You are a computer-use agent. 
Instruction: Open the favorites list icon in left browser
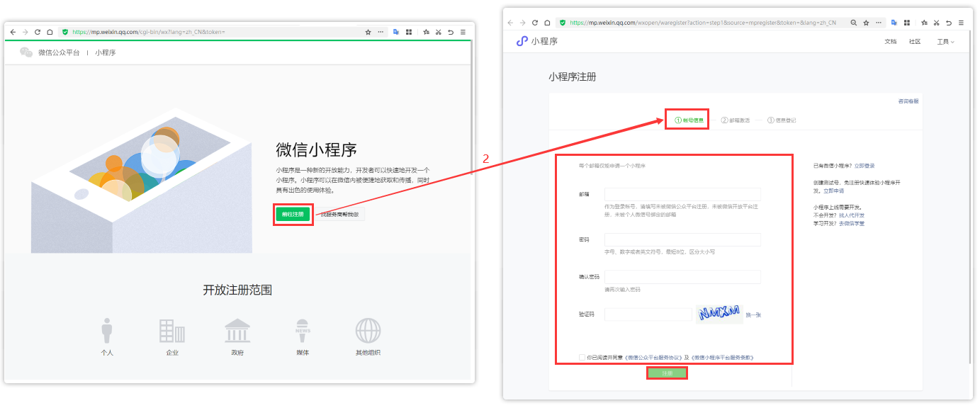427,32
